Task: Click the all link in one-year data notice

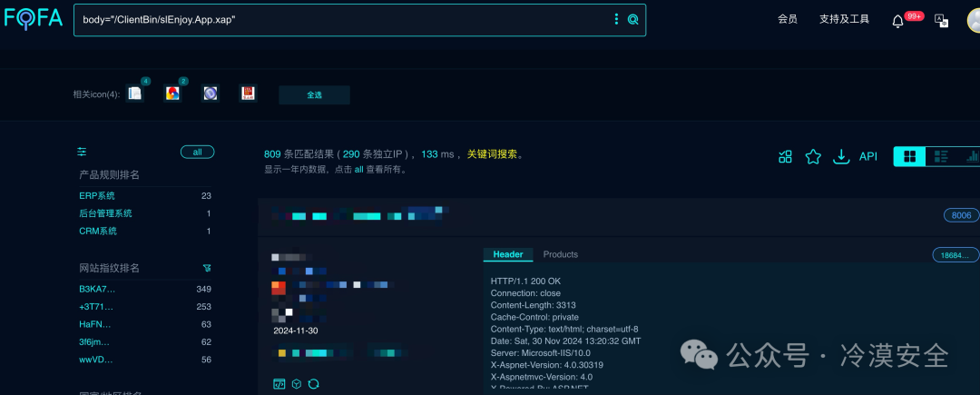Action: click(x=358, y=170)
